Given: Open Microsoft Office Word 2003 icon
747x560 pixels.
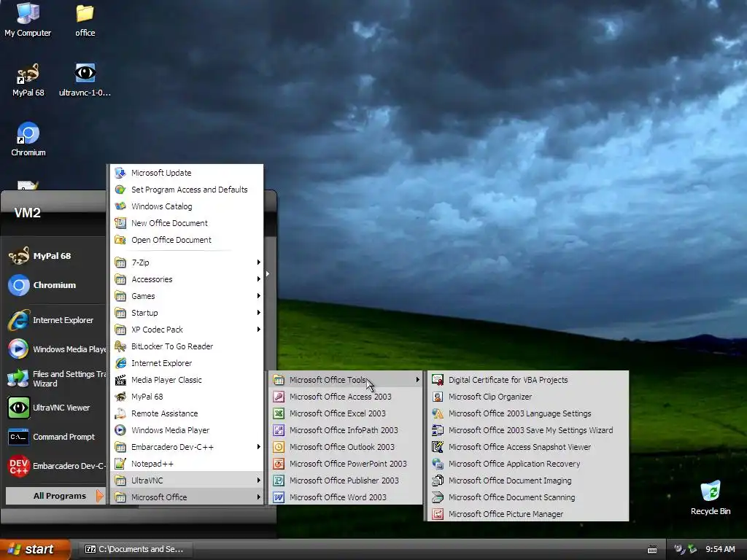Looking at the screenshot, I should (x=279, y=497).
